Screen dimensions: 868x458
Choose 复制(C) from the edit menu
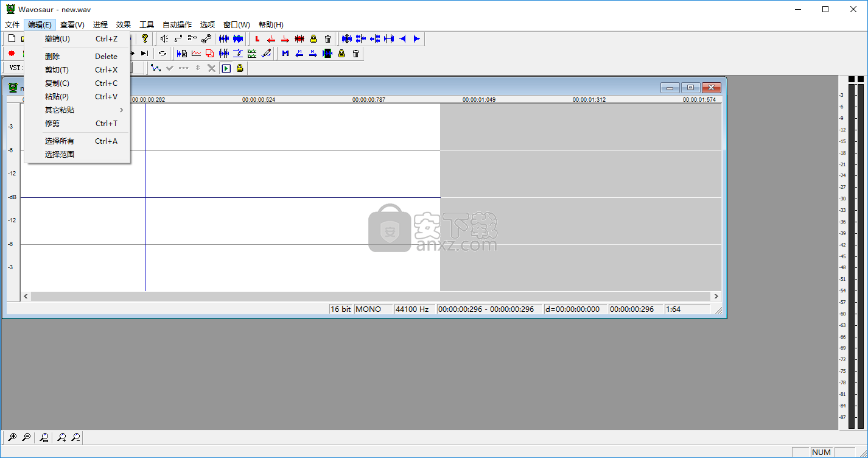pyautogui.click(x=77, y=83)
